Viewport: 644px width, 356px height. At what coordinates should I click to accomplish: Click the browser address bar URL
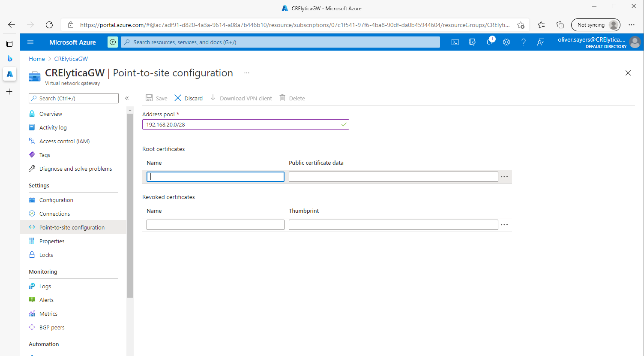[x=295, y=25]
